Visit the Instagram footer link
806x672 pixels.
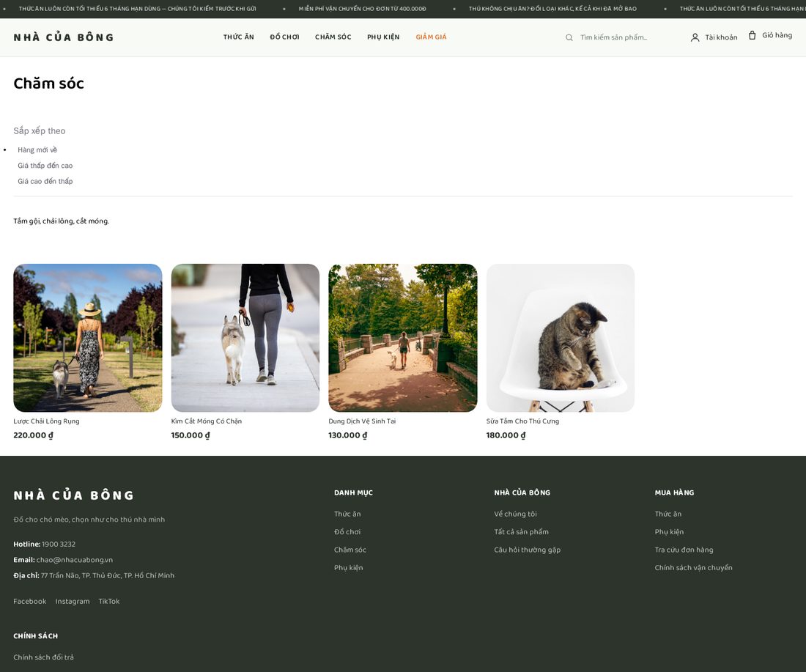pos(72,601)
